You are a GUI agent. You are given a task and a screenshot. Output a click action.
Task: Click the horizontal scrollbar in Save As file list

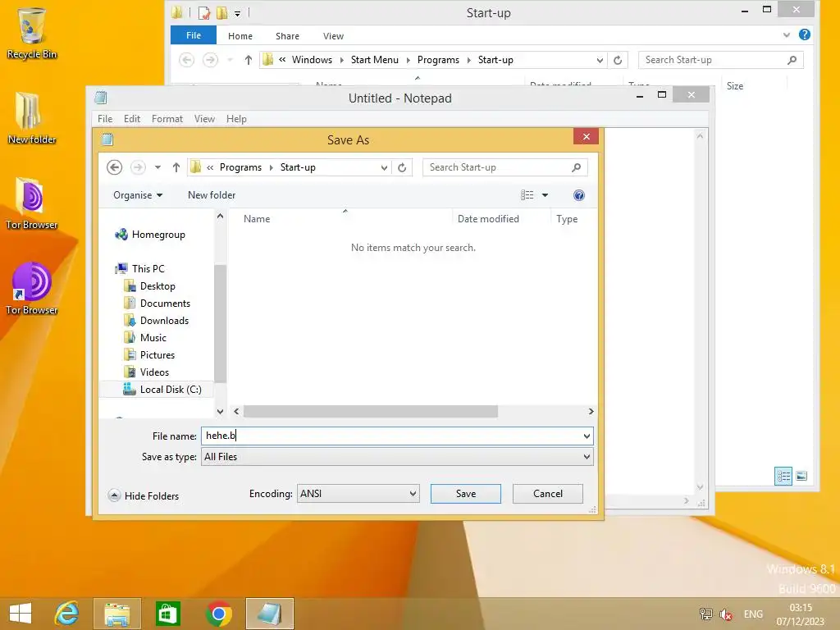click(x=370, y=412)
